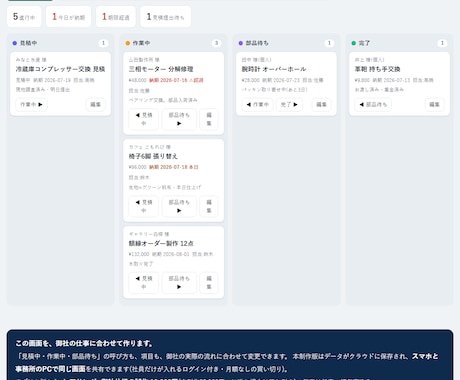Move 腕時計 オーバーホール back to 作業中
Viewport: 460px width, 380px height.
[257, 104]
